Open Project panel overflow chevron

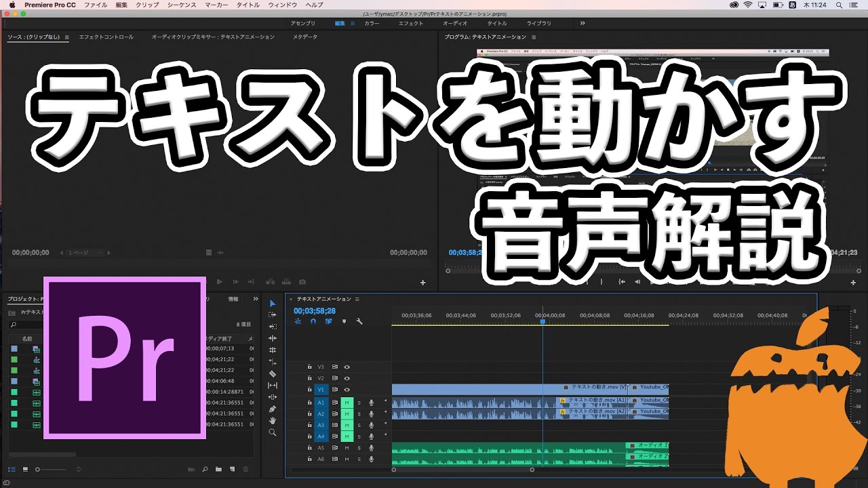pos(256,299)
